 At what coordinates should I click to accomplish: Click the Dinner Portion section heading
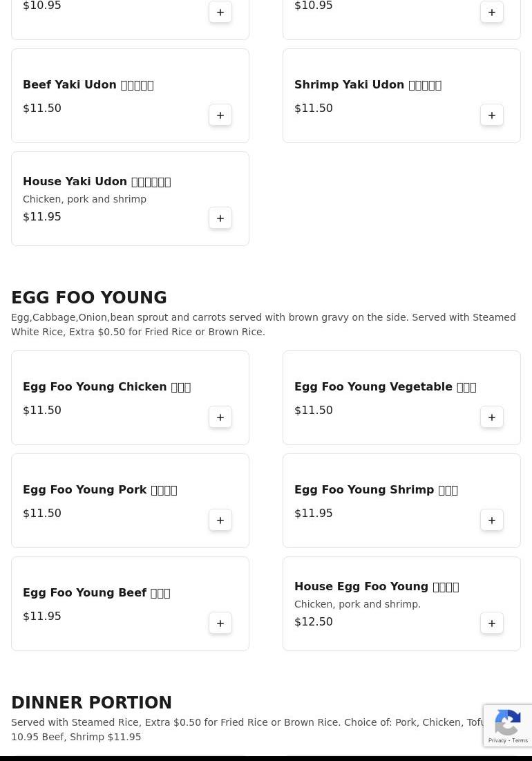pyautogui.click(x=91, y=703)
